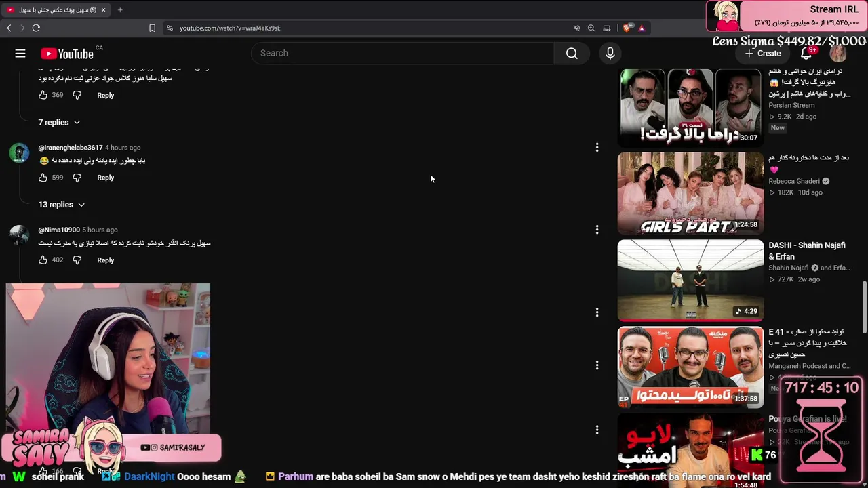Dislike the @Nima10900 comment
Screen dimensions: 868x488
click(x=77, y=260)
